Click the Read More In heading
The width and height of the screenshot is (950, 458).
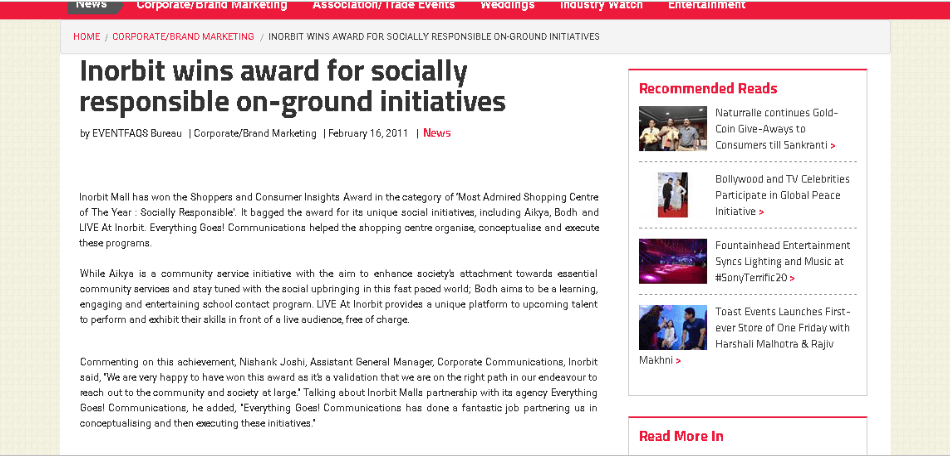681,436
